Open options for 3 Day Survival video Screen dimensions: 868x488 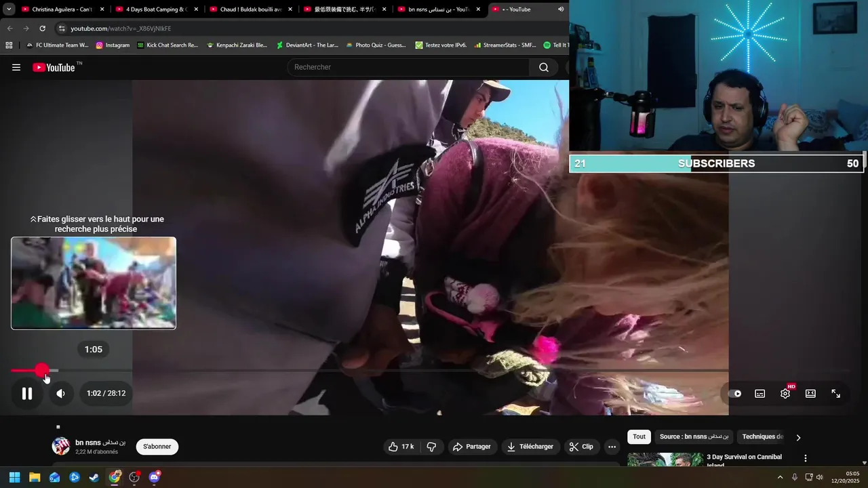click(x=806, y=459)
